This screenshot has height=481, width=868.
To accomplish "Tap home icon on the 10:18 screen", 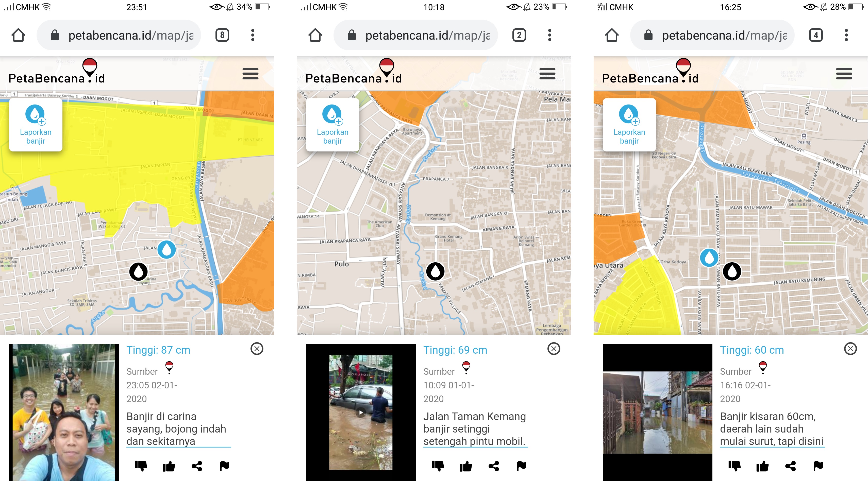I will point(315,35).
